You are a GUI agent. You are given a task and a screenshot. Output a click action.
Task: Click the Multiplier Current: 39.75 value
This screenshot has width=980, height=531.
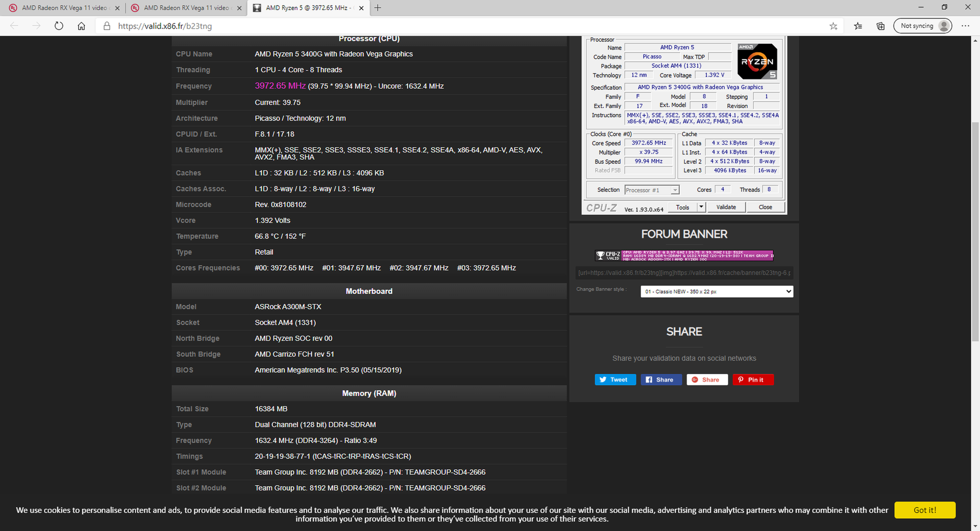click(x=278, y=103)
